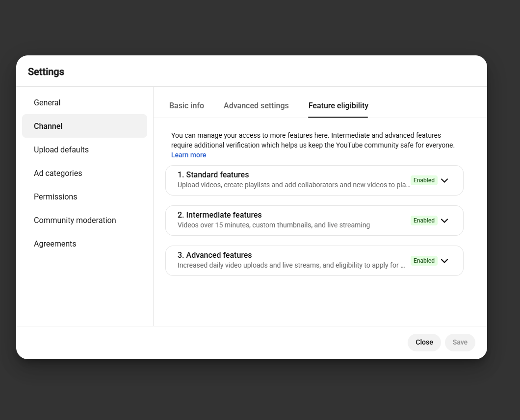Image resolution: width=520 pixels, height=420 pixels.
Task: Open the Permissions section
Action: pyautogui.click(x=84, y=197)
